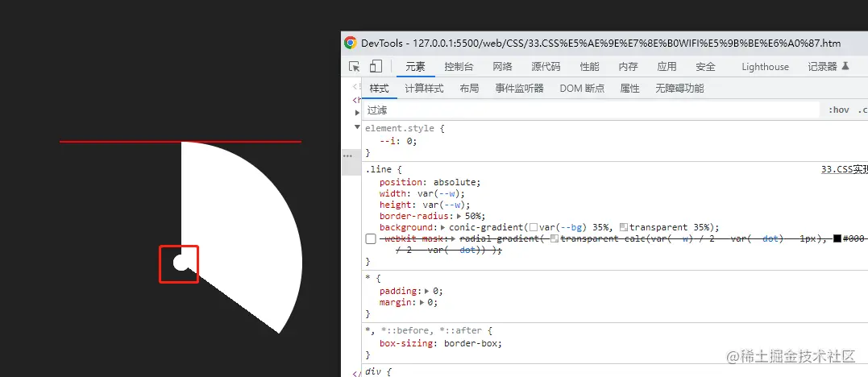This screenshot has height=377, width=868.
Task: Expand the background shorthand triangle
Action: point(443,227)
